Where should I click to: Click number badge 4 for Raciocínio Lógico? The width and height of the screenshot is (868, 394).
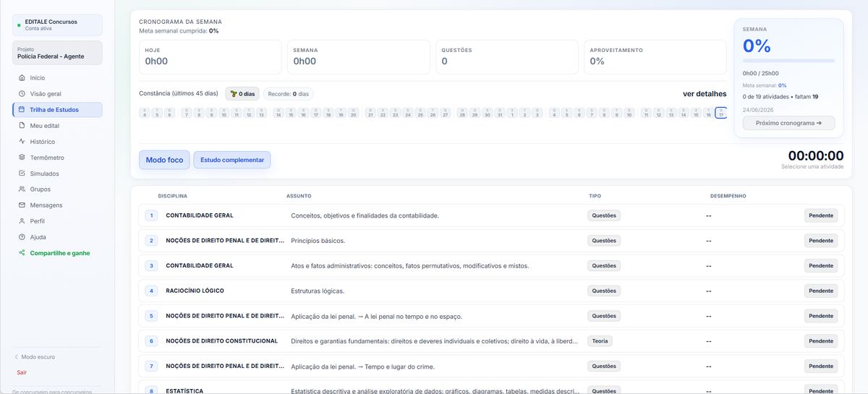[151, 291]
